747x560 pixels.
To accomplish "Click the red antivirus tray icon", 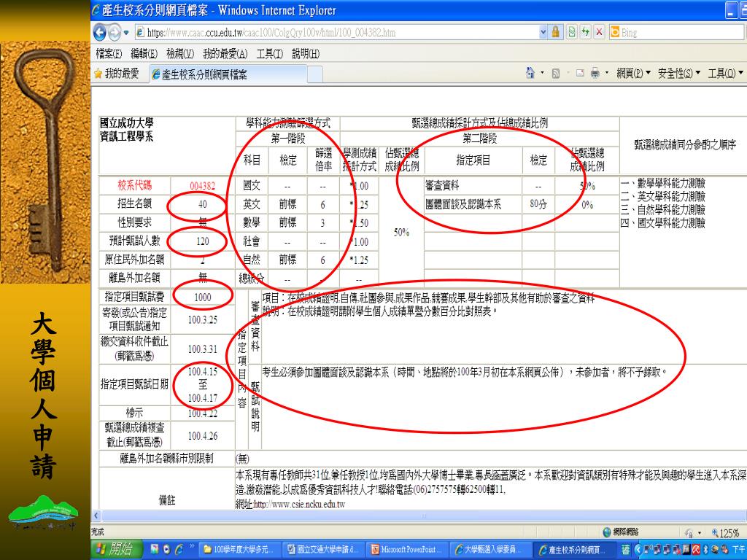I will [x=697, y=550].
